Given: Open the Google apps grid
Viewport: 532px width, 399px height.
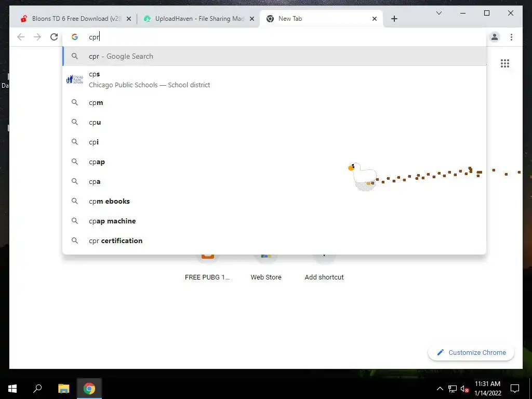Looking at the screenshot, I should tap(505, 63).
